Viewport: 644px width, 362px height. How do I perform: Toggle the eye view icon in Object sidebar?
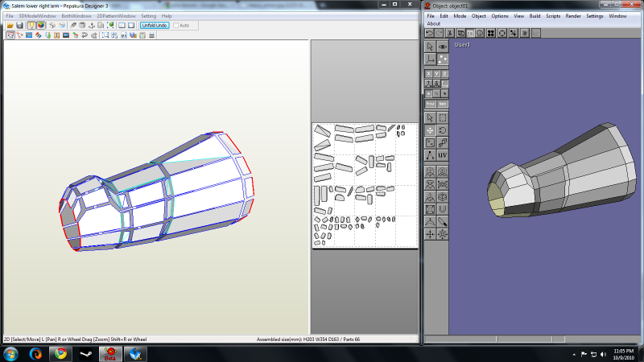(x=442, y=47)
